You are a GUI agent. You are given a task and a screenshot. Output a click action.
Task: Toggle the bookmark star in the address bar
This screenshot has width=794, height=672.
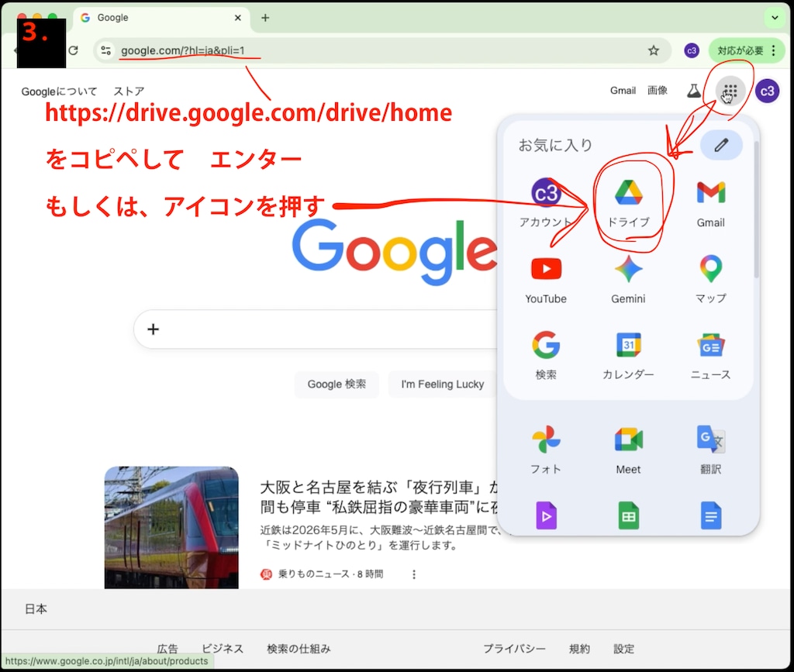654,50
